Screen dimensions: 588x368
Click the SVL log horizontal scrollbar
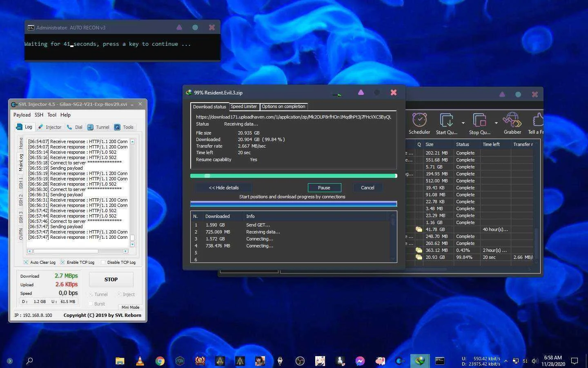tap(78, 251)
